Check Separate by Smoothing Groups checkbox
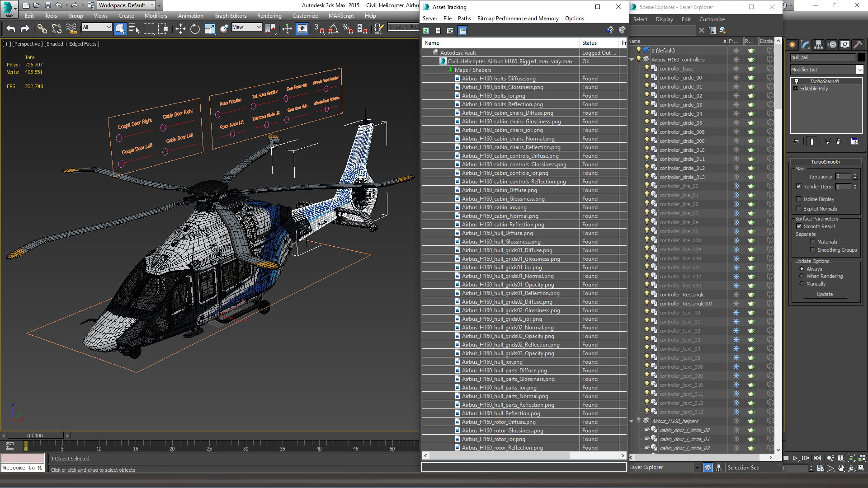This screenshot has height=488, width=868. (x=812, y=250)
